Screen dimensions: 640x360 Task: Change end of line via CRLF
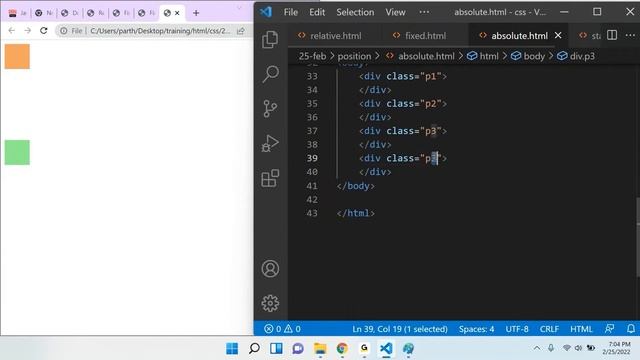[x=549, y=329]
